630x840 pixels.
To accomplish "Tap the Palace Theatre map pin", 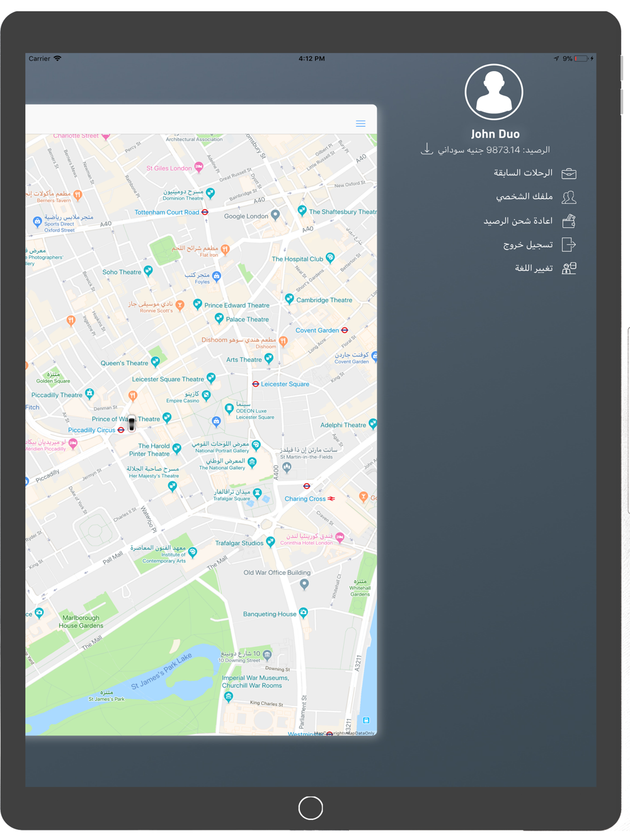I will click(219, 318).
